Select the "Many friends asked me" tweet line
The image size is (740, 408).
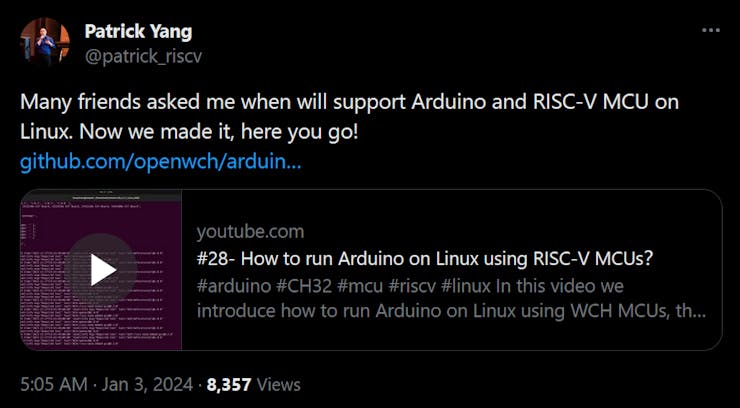pos(350,102)
